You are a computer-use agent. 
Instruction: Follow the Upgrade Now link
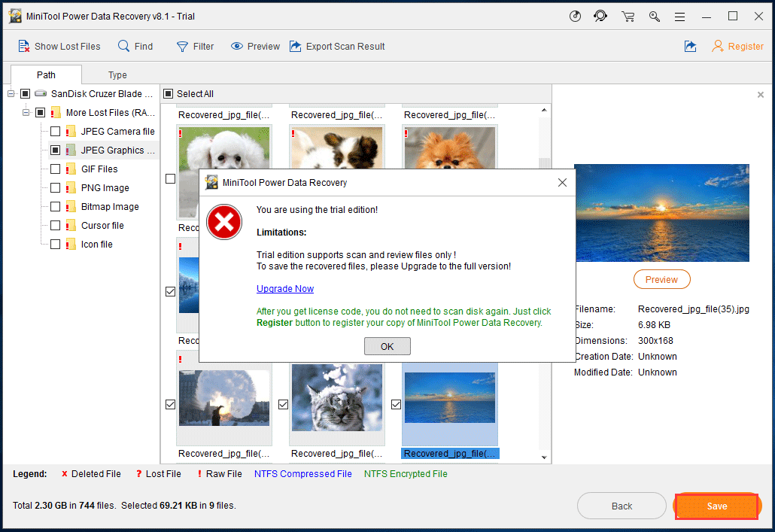tap(285, 289)
